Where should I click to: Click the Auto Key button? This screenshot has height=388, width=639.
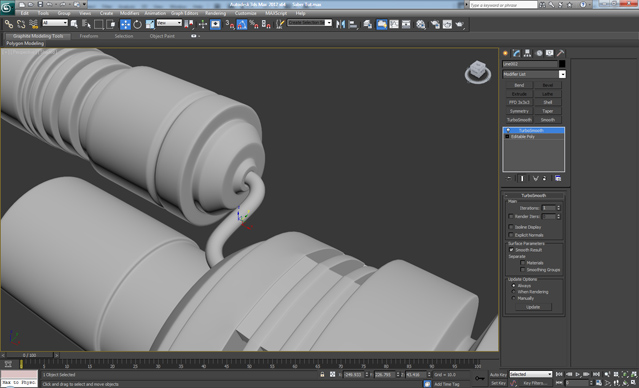click(x=498, y=375)
